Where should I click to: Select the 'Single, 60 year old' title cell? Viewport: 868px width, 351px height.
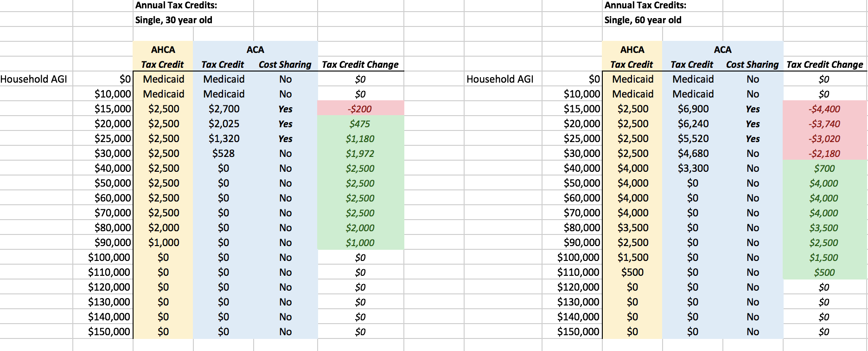point(643,20)
